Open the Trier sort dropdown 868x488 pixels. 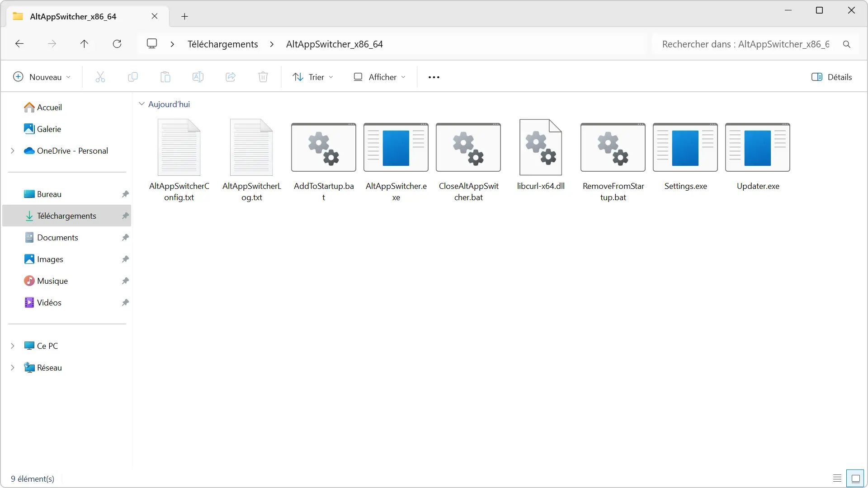(x=313, y=77)
